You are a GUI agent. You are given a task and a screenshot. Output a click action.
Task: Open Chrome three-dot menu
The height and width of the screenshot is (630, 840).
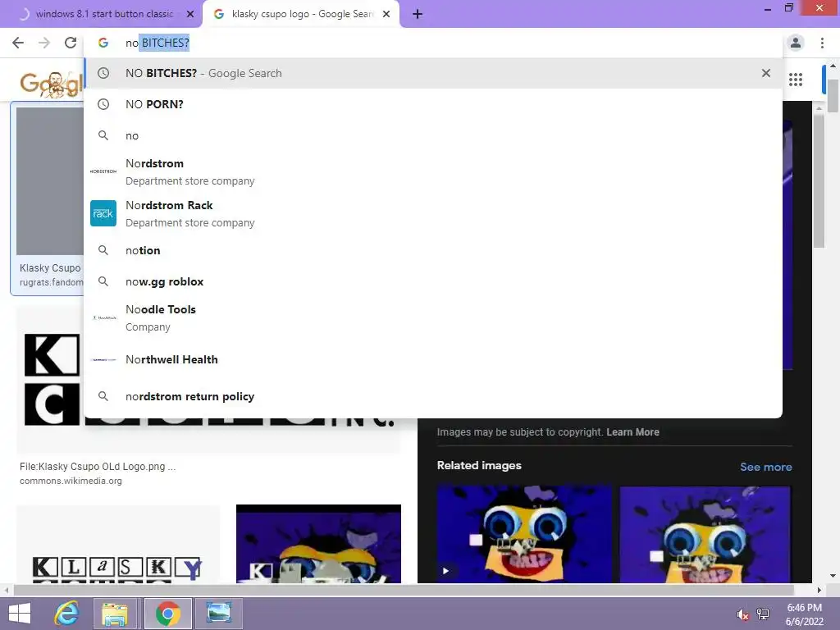pos(822,43)
